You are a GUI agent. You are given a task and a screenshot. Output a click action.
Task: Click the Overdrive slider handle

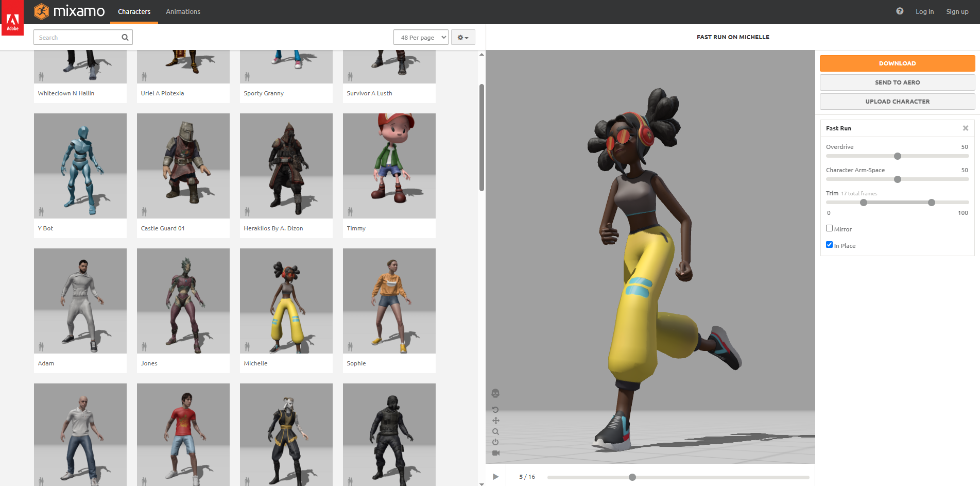pyautogui.click(x=898, y=156)
